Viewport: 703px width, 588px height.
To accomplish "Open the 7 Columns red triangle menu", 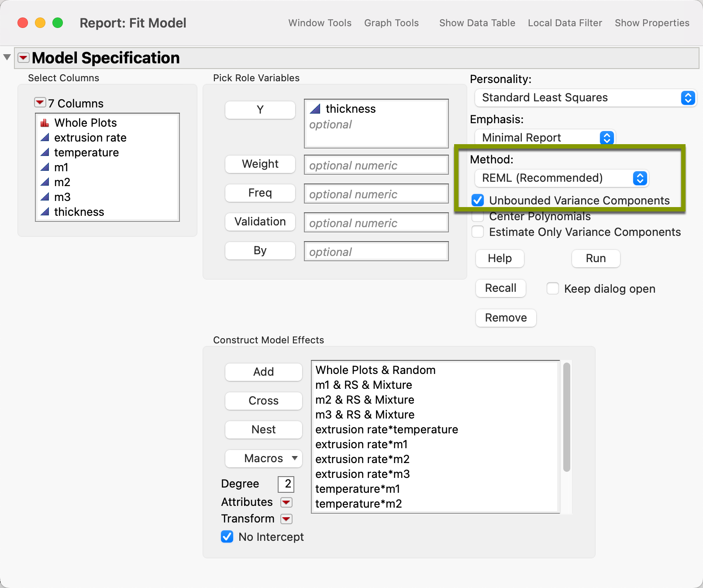I will [x=39, y=102].
